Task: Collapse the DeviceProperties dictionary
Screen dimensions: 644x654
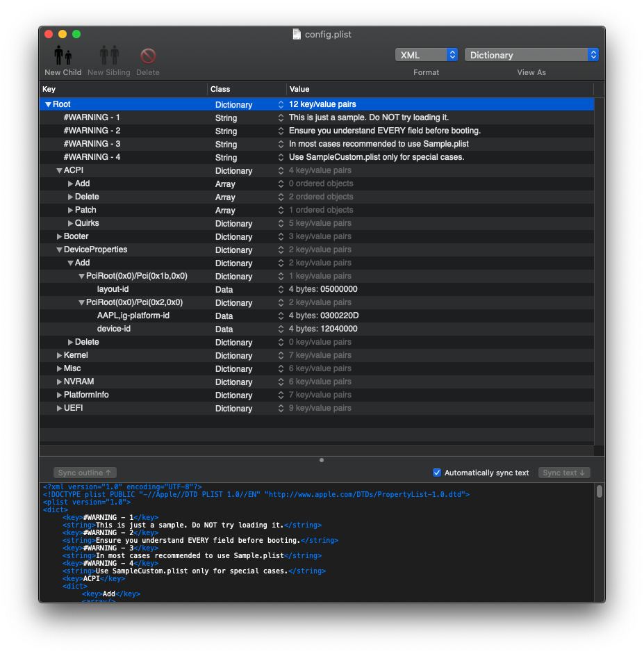Action: 59,250
